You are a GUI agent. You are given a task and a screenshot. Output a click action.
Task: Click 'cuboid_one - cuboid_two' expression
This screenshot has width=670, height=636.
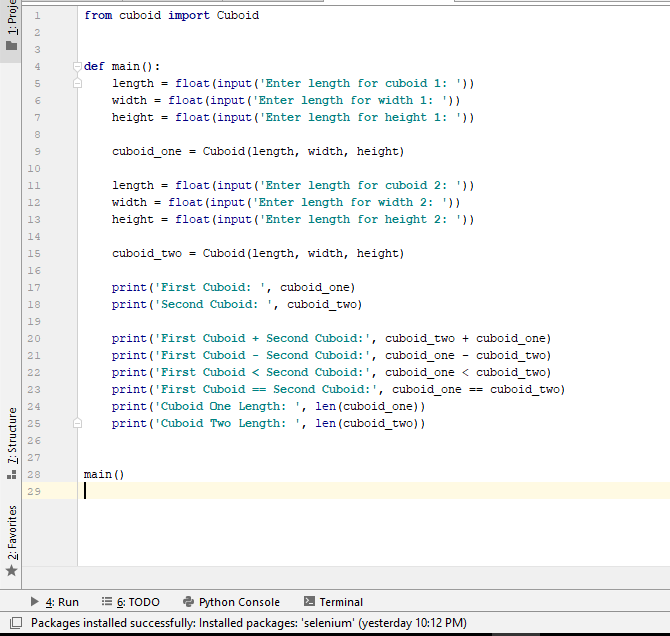(x=465, y=356)
